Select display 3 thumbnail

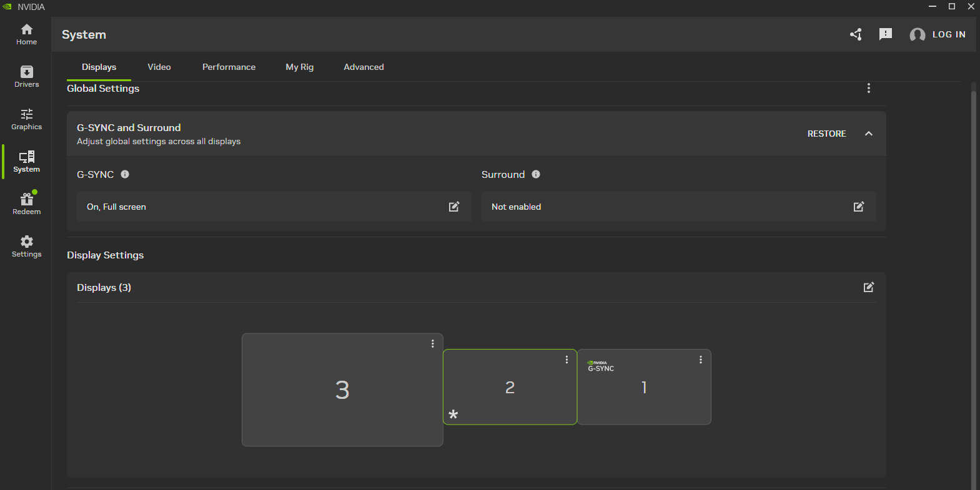pyautogui.click(x=342, y=390)
